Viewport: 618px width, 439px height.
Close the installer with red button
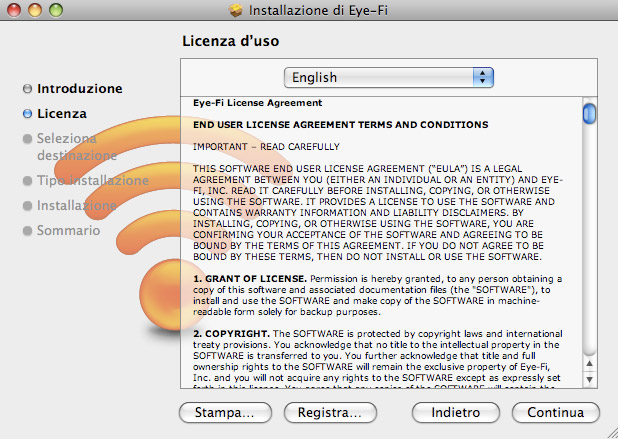click(x=14, y=10)
